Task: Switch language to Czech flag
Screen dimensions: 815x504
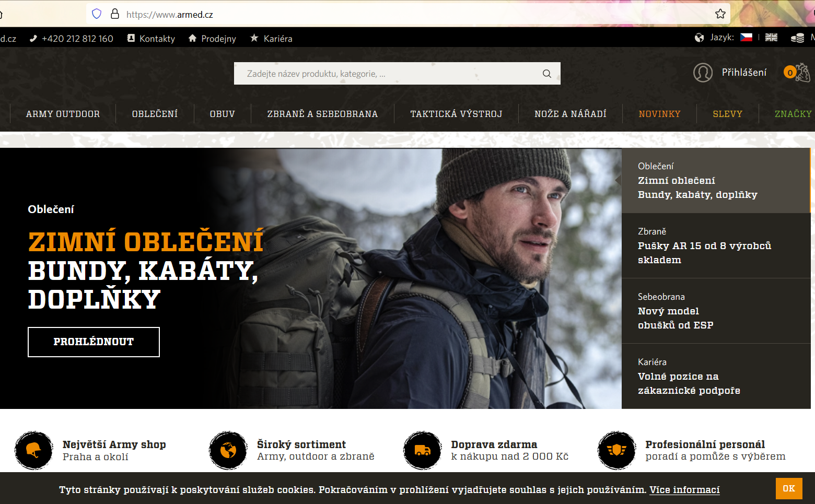Action: click(746, 38)
